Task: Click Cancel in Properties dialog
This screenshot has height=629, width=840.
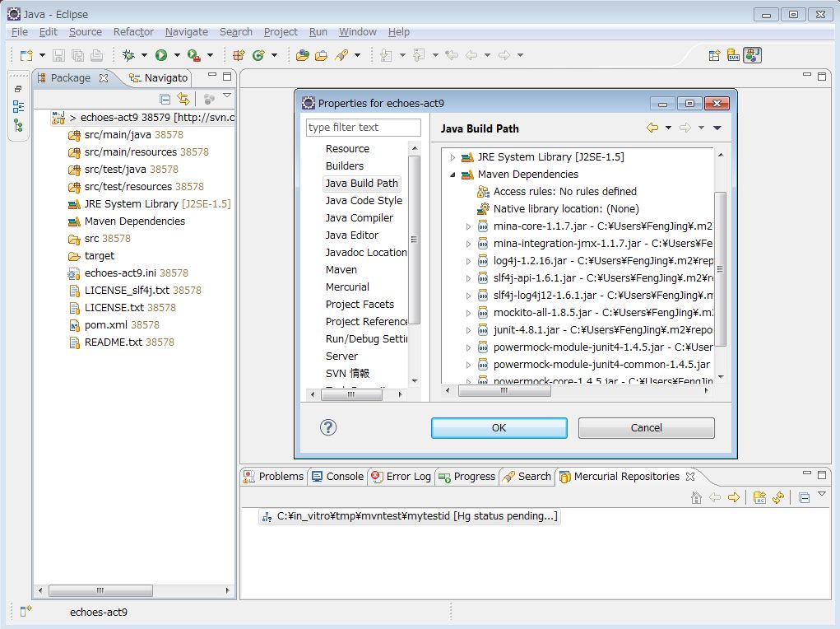Action: [x=646, y=428]
